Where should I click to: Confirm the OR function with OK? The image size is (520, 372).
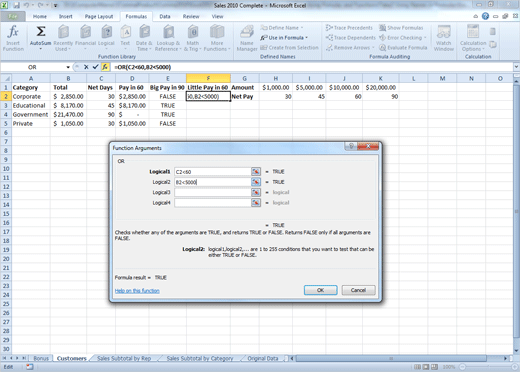tap(320, 290)
